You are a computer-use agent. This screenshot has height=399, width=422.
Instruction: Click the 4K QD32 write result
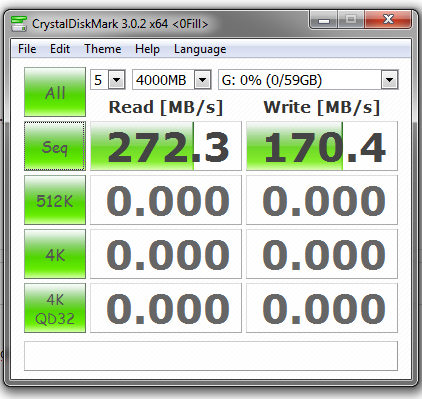point(322,308)
